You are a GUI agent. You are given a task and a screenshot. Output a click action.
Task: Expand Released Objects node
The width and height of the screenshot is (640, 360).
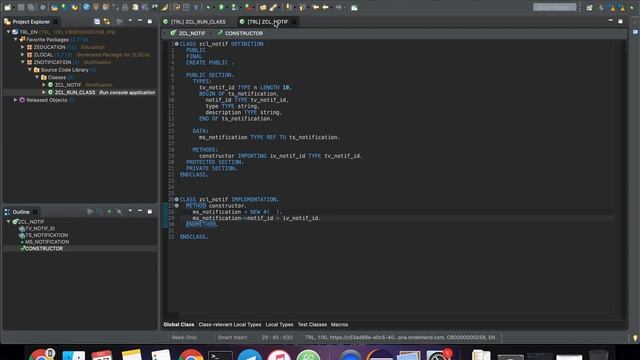(x=16, y=100)
